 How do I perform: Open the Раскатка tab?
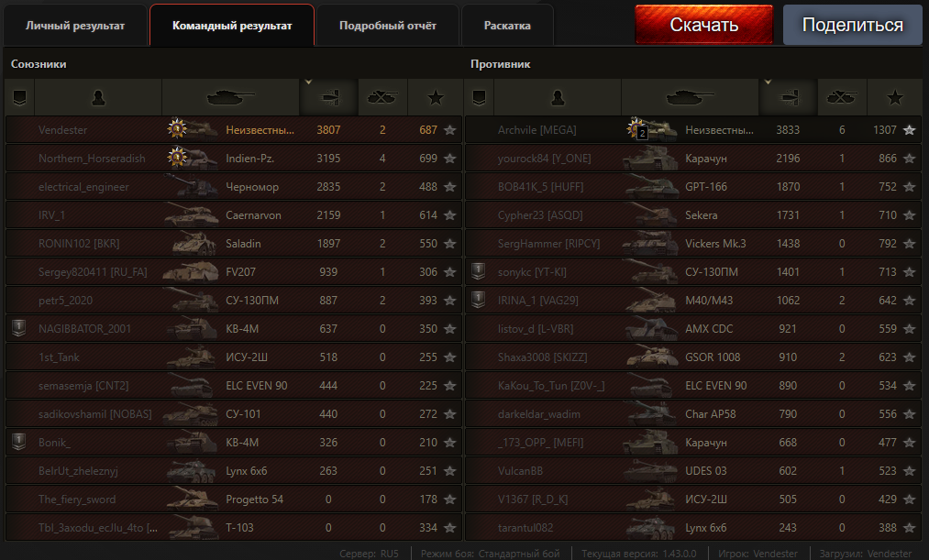(x=507, y=26)
